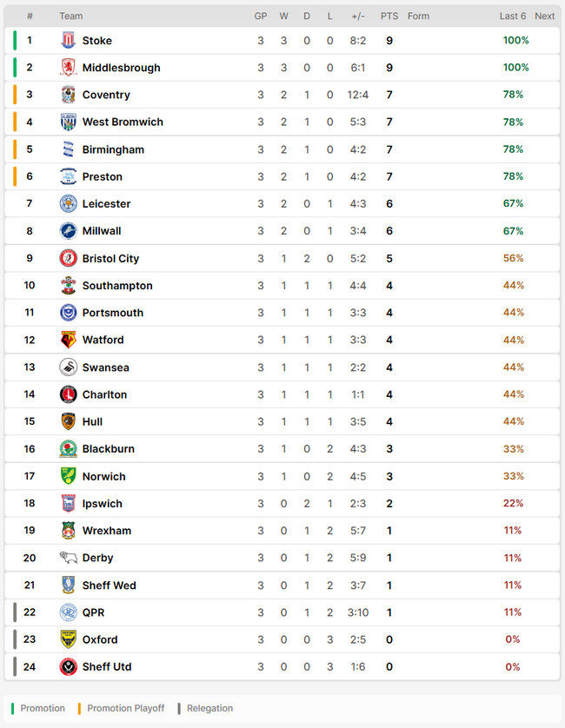Viewport: 565px width, 728px height.
Task: Click the Stoke club crest icon
Action: click(x=68, y=41)
